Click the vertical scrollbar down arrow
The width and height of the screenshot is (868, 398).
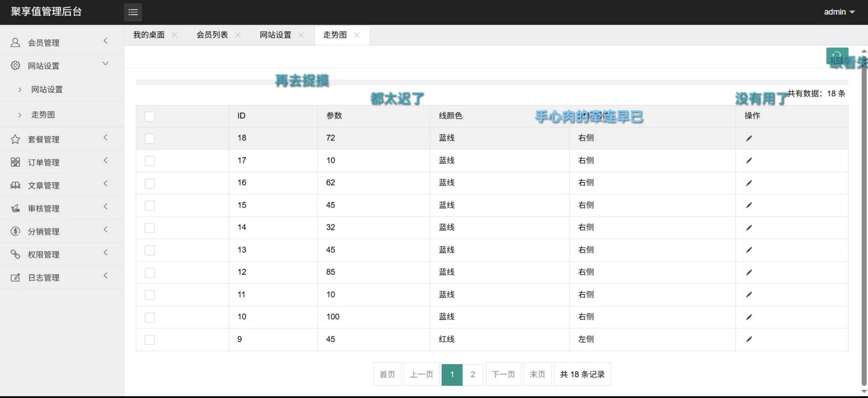(864, 391)
